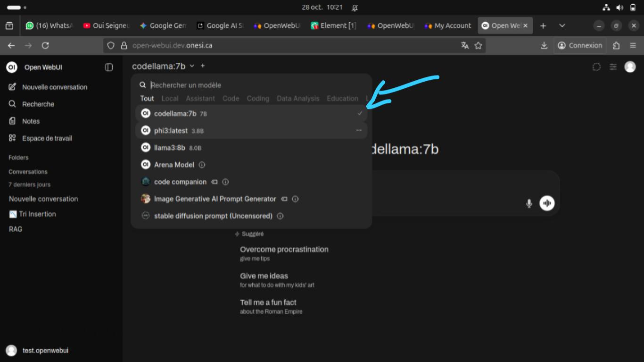Open the Espace de travail link
Image resolution: width=644 pixels, height=362 pixels.
click(47, 138)
